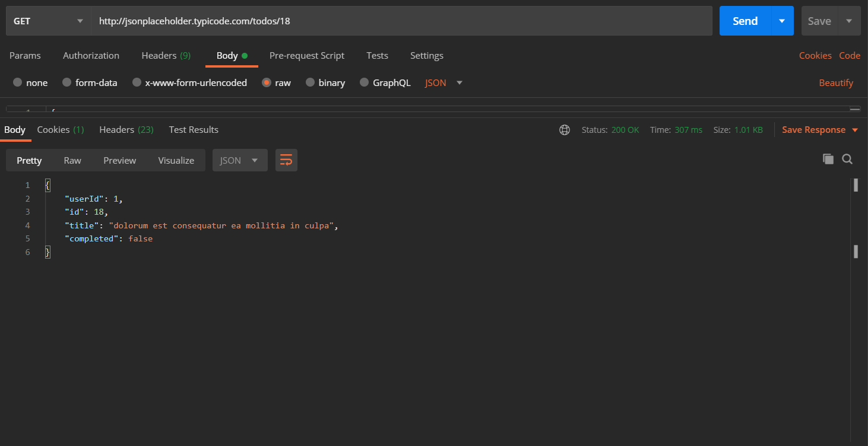Open the Code link at top right
Screen dimensions: 868x446
850,55
